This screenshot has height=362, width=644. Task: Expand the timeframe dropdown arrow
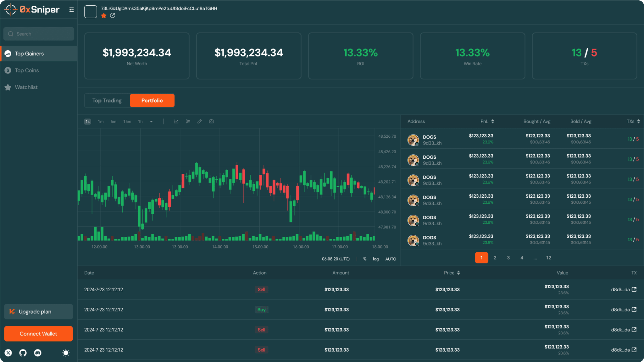[151, 122]
